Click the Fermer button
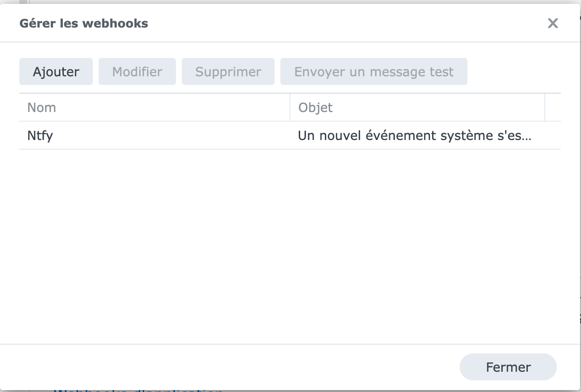 508,367
